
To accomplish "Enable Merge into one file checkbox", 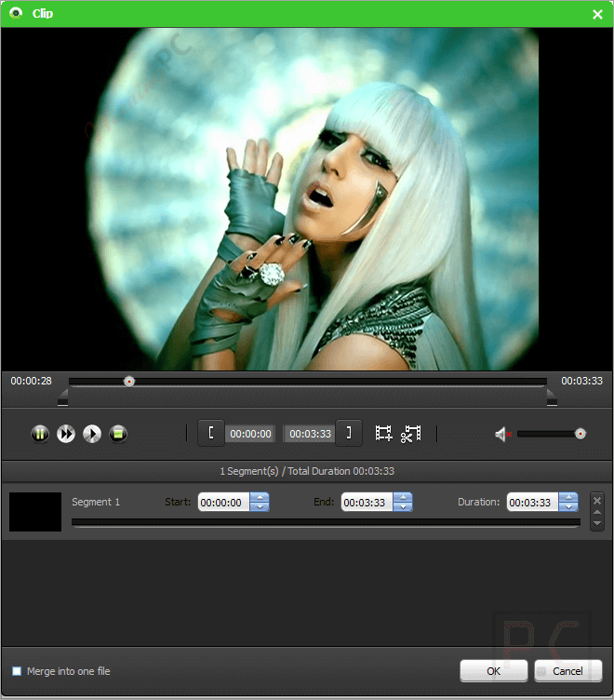I will 17,671.
